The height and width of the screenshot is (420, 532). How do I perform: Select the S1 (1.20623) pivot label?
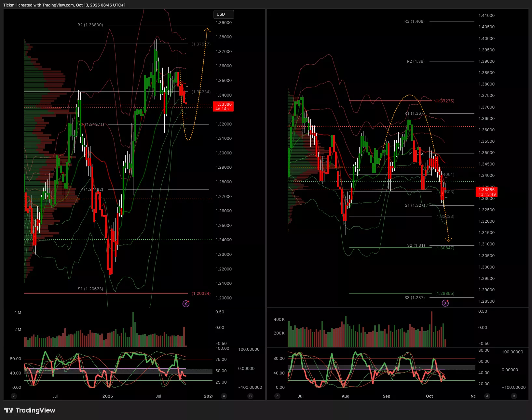point(90,289)
